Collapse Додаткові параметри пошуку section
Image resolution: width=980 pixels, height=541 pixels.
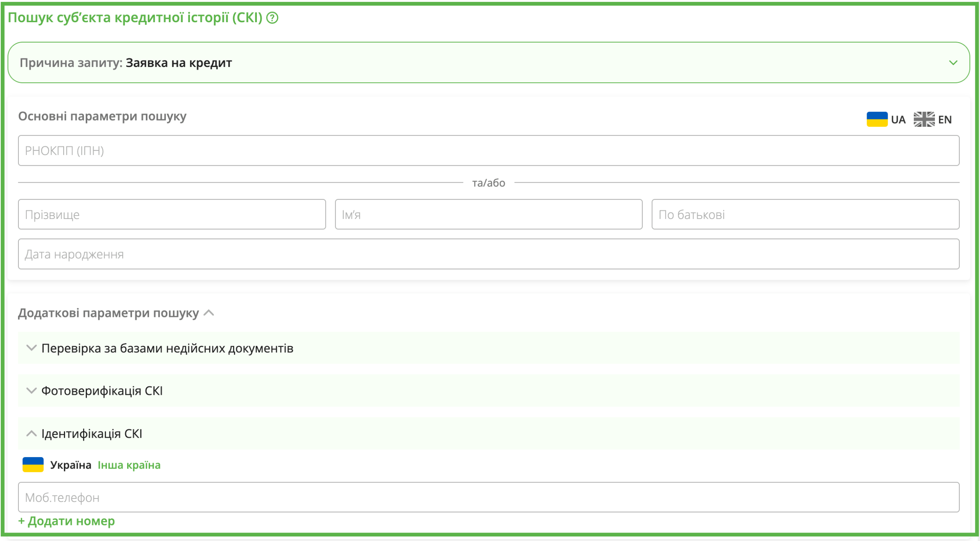click(209, 313)
